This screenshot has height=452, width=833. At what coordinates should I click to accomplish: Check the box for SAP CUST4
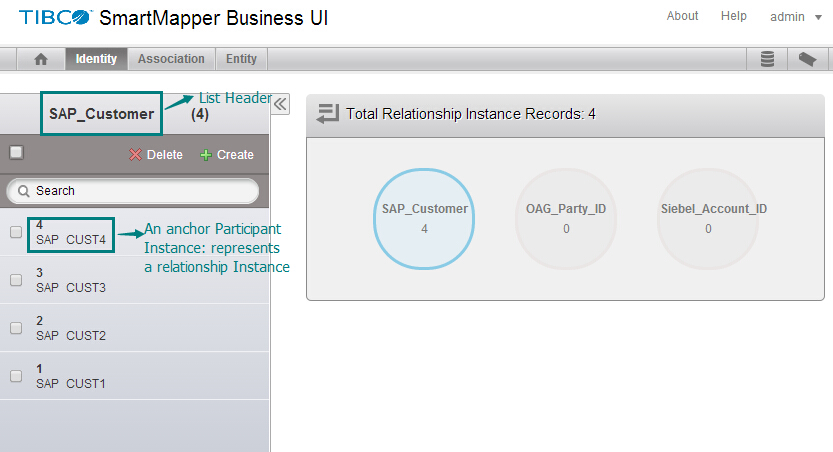[16, 232]
